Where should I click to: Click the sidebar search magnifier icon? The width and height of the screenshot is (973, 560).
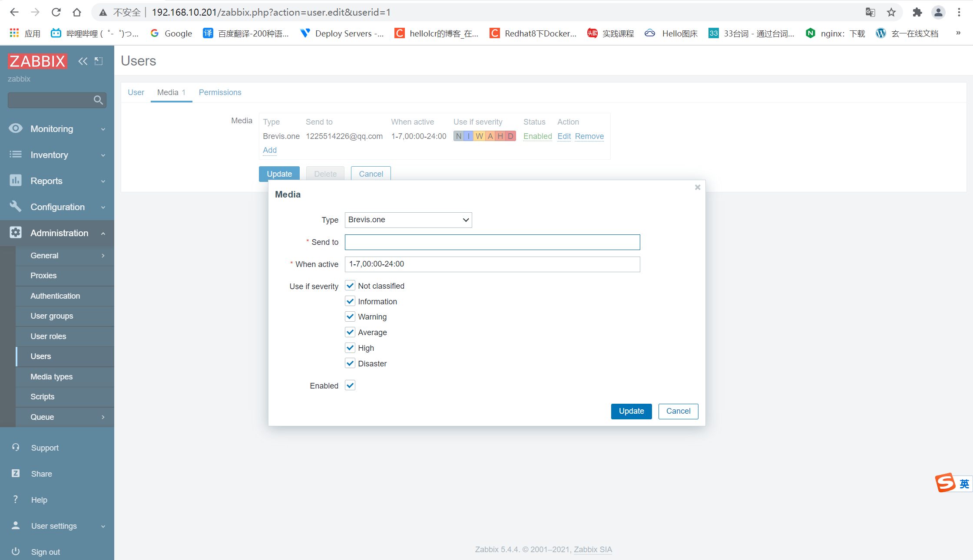pyautogui.click(x=99, y=100)
